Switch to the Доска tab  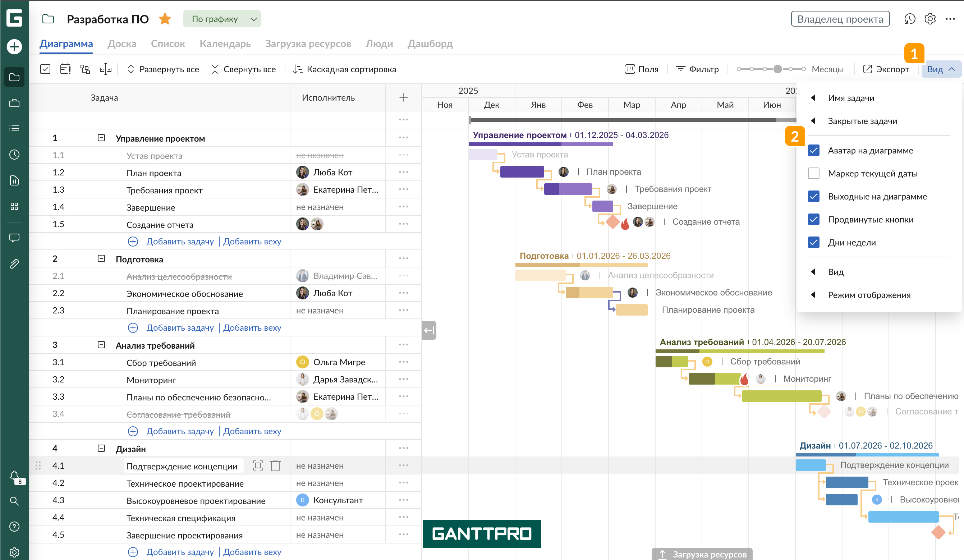pos(121,43)
